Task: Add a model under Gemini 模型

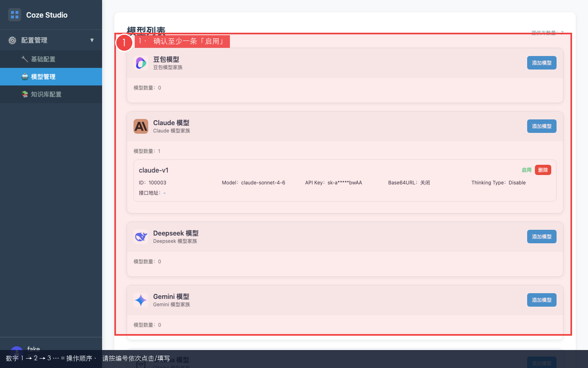Action: [541, 300]
